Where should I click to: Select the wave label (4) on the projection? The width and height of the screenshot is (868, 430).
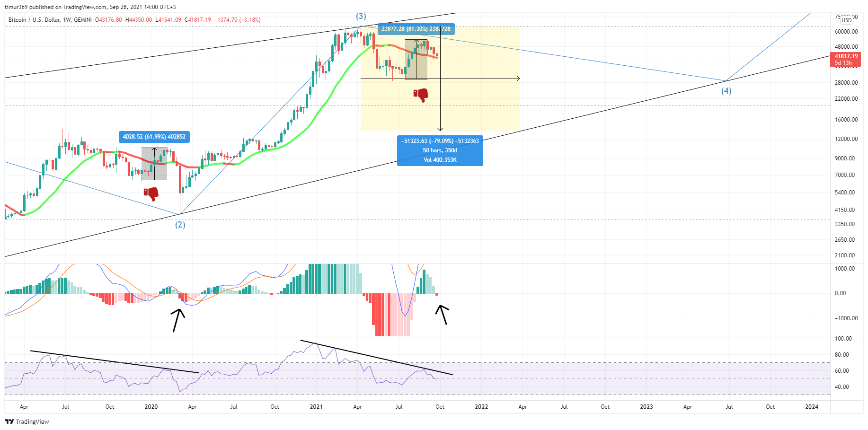pyautogui.click(x=726, y=91)
